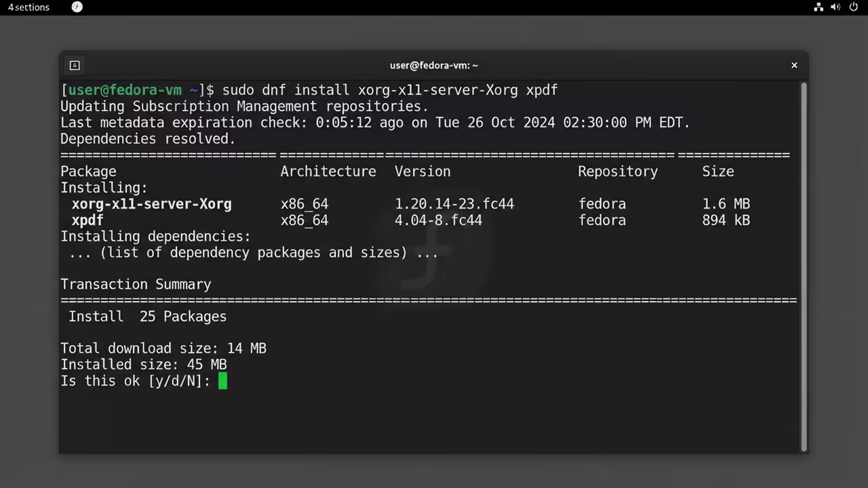Click the 'sudo dnf install' command text

[x=285, y=90]
